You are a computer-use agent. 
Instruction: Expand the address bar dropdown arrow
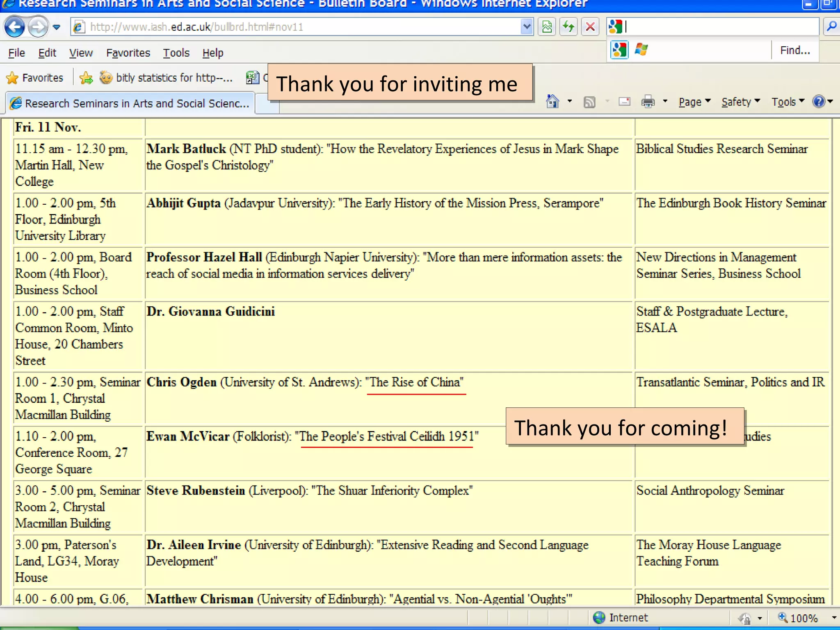click(526, 27)
